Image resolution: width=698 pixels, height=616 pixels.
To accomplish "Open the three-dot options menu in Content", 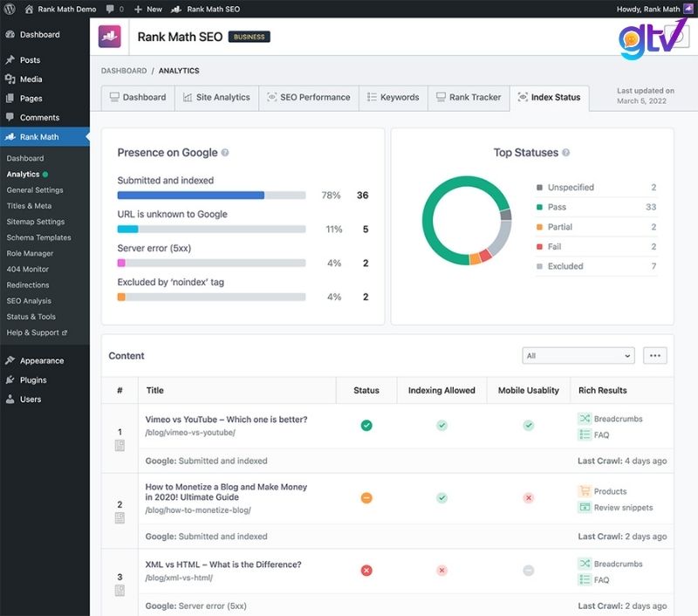I will [654, 355].
